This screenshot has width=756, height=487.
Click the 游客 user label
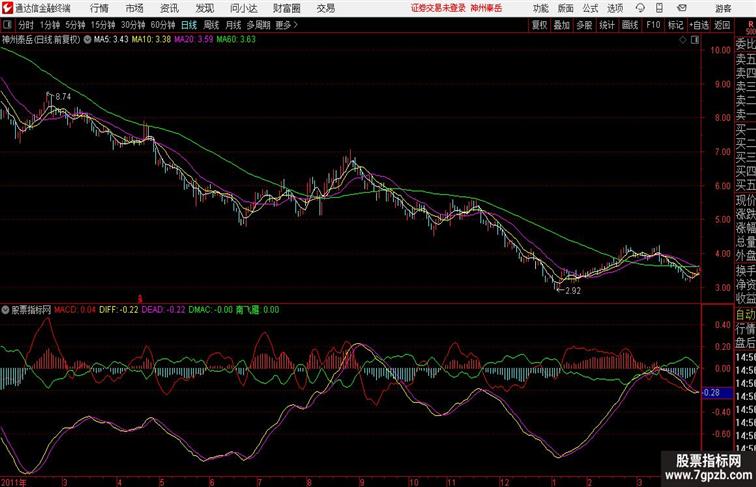pyautogui.click(x=723, y=8)
